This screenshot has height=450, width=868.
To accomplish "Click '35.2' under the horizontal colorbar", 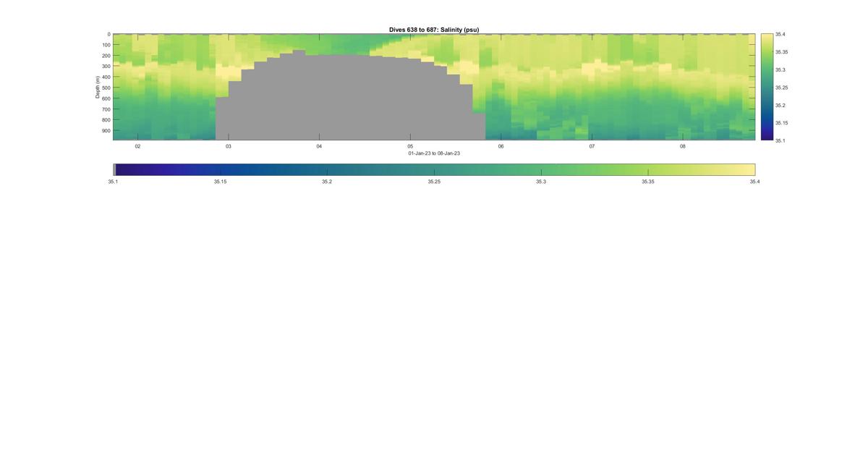I will coord(327,182).
